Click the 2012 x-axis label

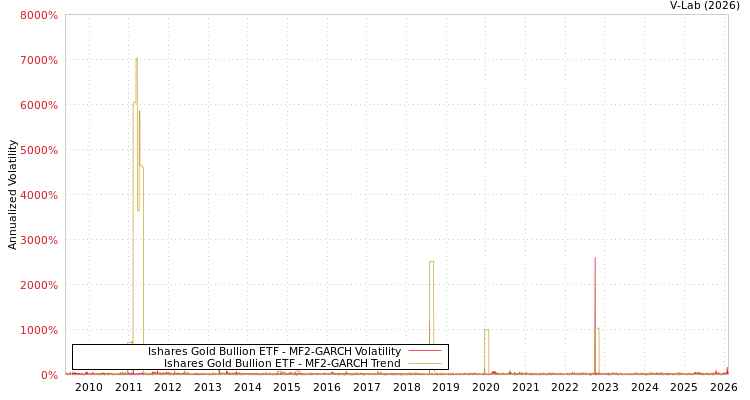[x=168, y=387]
